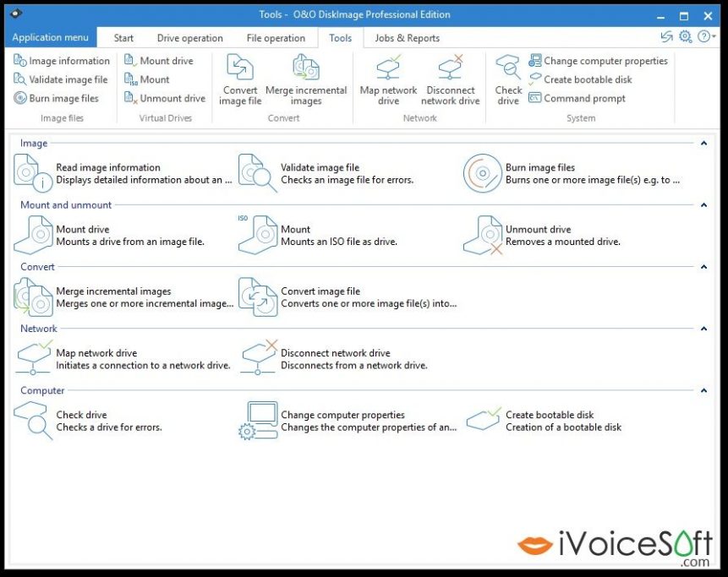Select the Tools tab

(340, 38)
